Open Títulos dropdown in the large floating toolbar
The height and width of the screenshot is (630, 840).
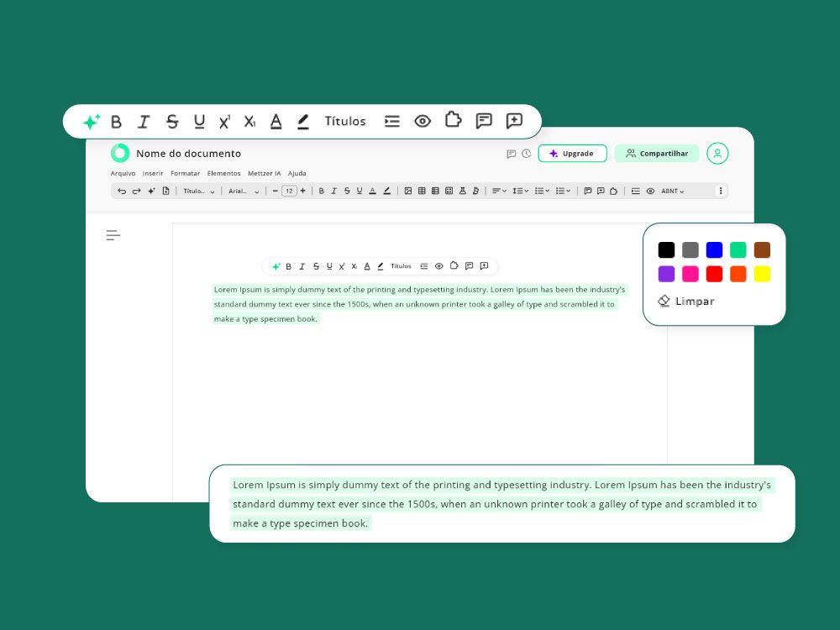tap(345, 122)
